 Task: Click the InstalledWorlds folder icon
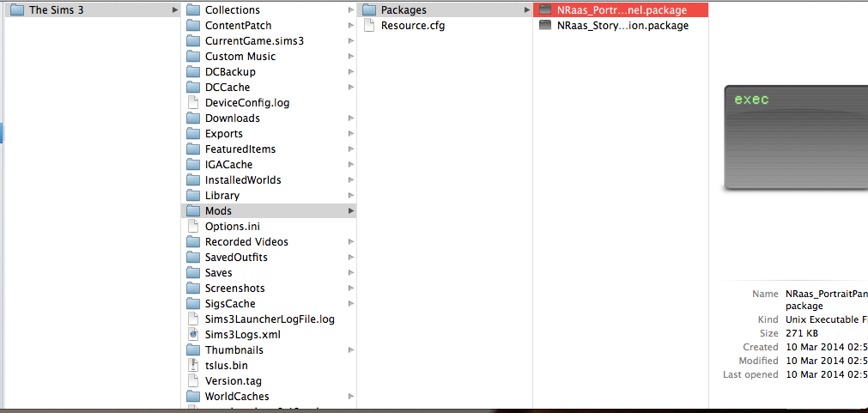click(x=192, y=180)
